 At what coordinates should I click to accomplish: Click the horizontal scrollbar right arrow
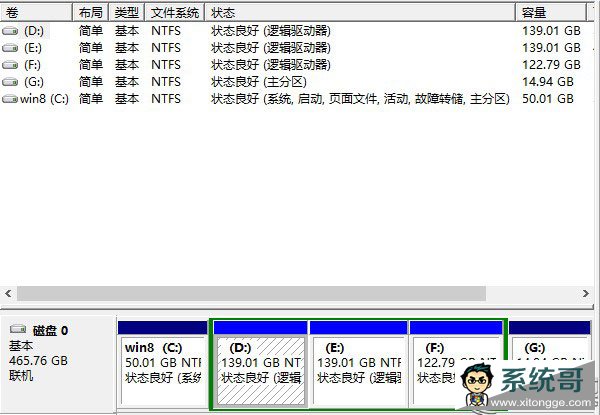pyautogui.click(x=586, y=293)
